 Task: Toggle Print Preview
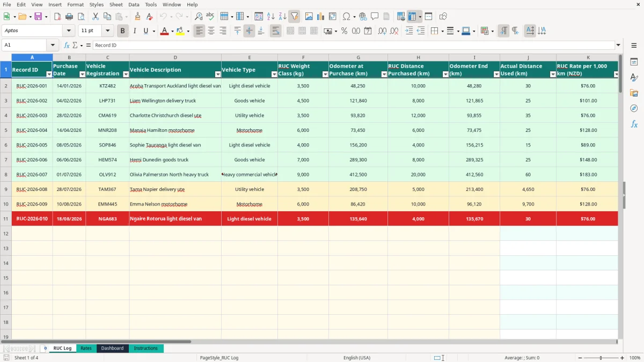(81, 17)
